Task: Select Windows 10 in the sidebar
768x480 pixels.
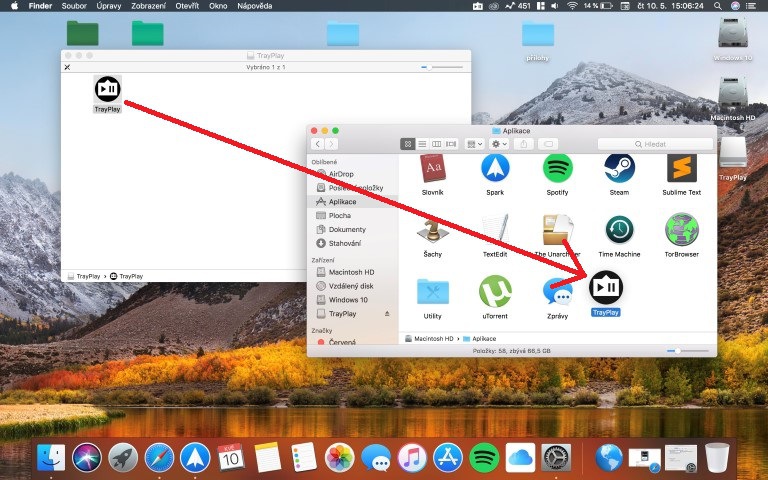Action: point(348,299)
